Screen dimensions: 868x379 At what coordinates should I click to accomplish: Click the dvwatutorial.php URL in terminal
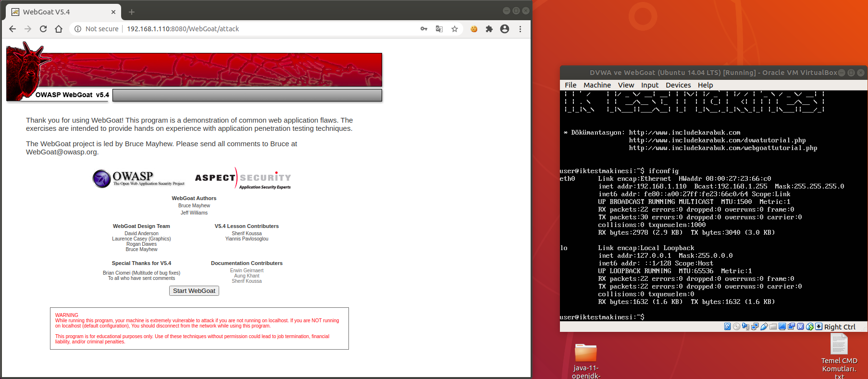(717, 140)
